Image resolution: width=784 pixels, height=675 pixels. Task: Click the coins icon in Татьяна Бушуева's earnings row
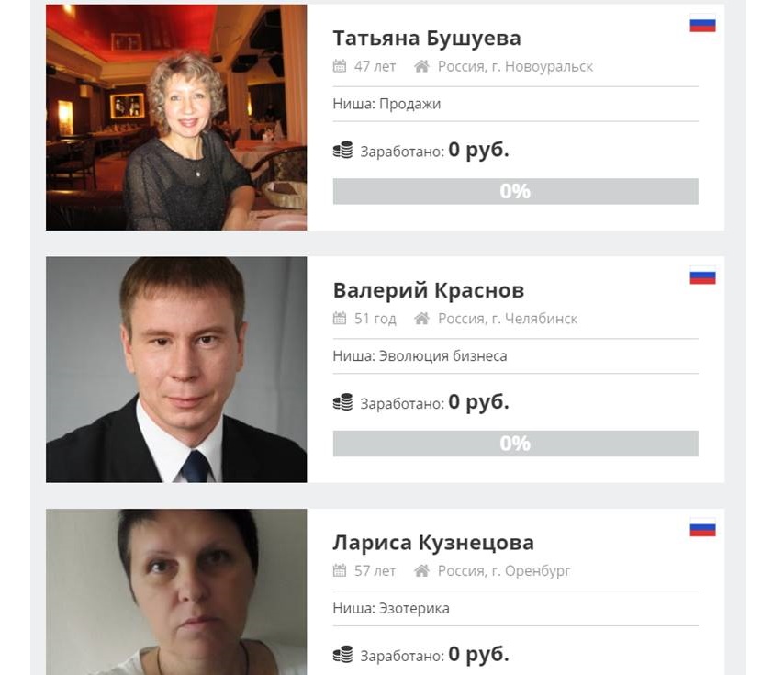point(343,150)
